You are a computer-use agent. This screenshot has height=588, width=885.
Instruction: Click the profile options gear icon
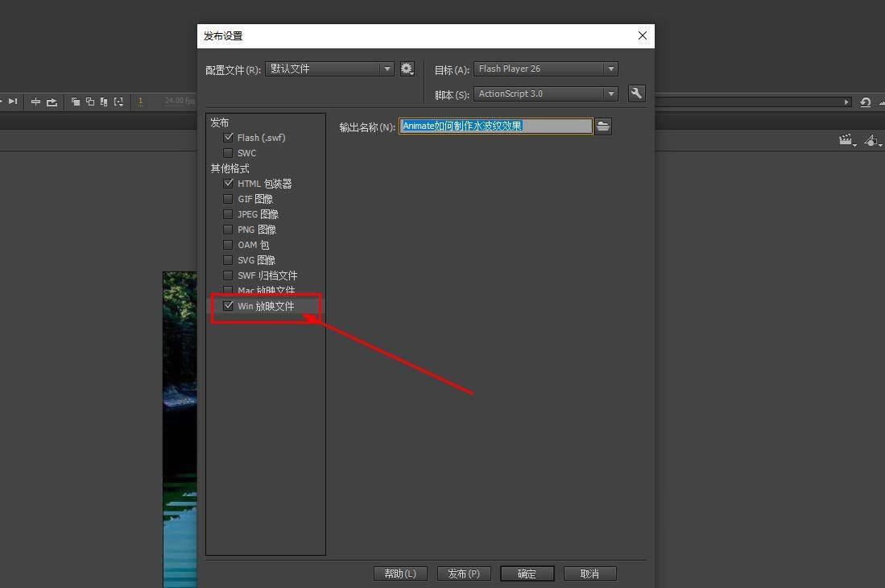click(x=407, y=69)
